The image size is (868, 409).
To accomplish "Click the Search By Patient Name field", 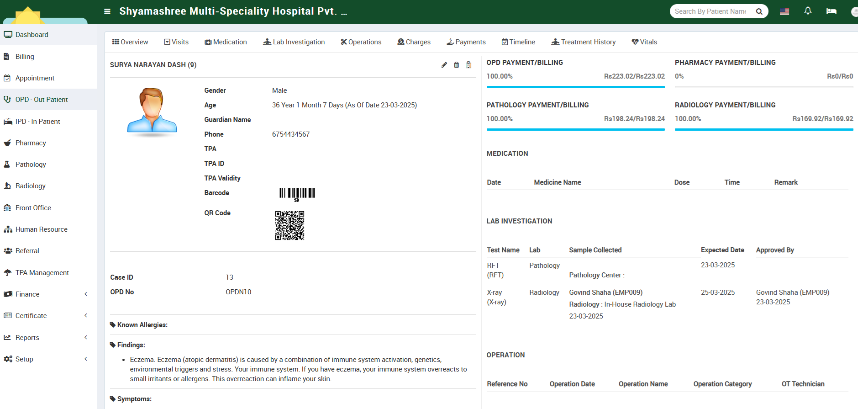I will pos(710,11).
